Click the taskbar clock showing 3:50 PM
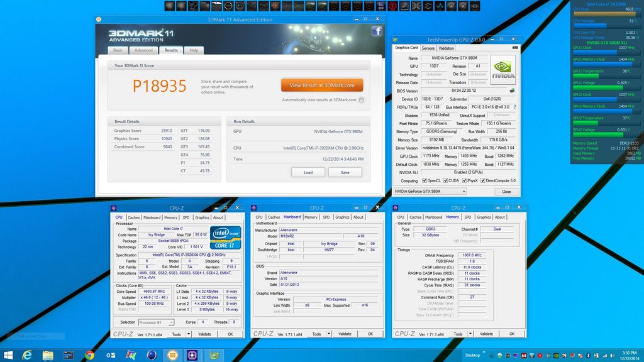 pyautogui.click(x=629, y=356)
